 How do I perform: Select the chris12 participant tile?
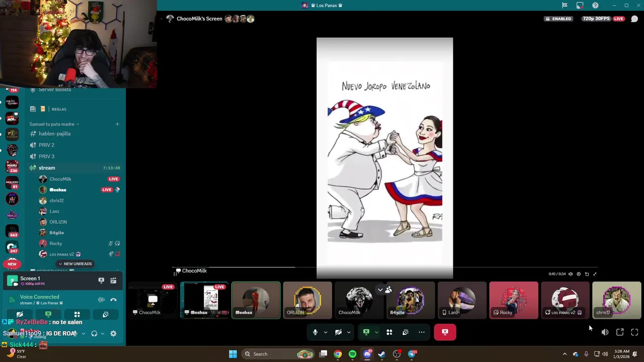(617, 300)
